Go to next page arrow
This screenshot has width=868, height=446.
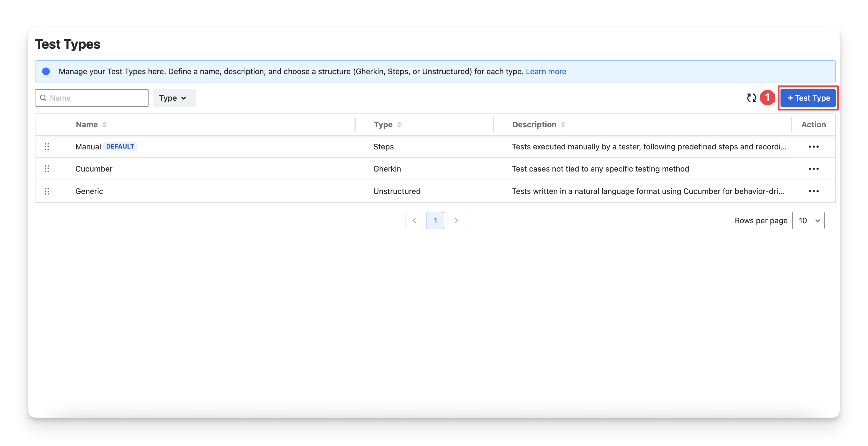tap(456, 221)
